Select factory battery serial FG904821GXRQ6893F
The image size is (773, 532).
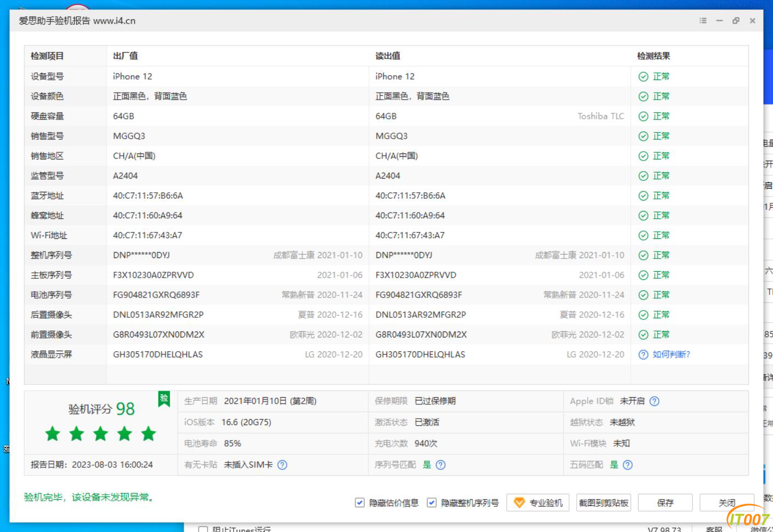[156, 295]
